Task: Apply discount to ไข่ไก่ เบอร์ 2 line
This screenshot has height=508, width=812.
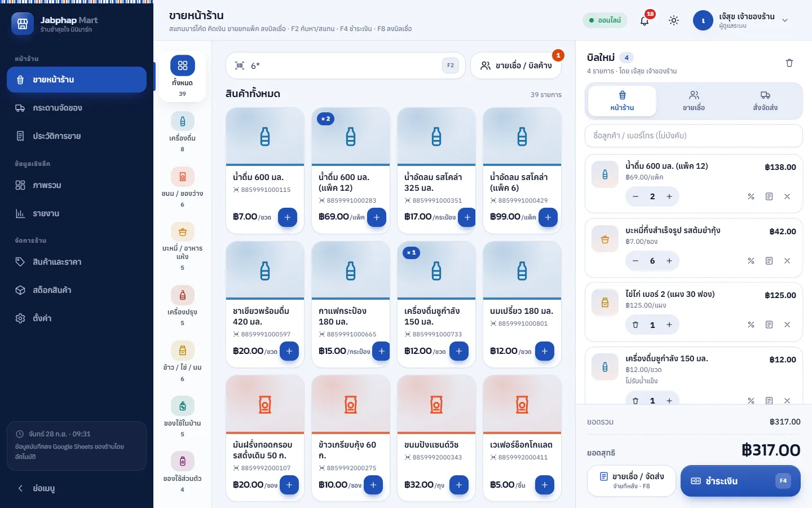Action: 751,325
